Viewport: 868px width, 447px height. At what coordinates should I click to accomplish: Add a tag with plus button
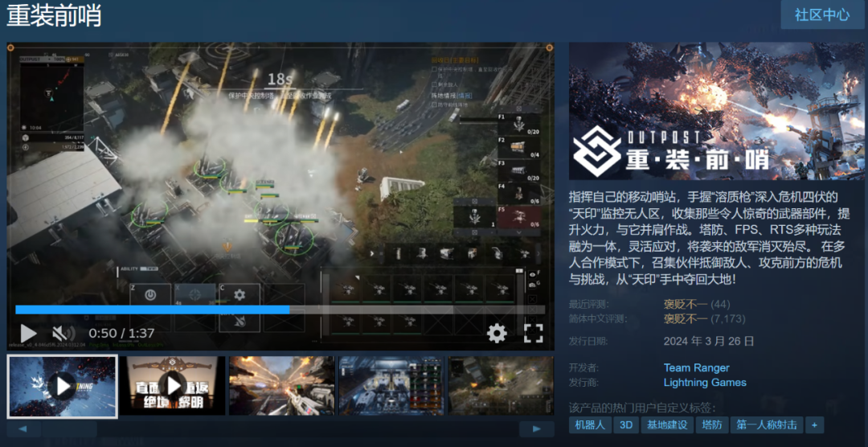point(814,424)
